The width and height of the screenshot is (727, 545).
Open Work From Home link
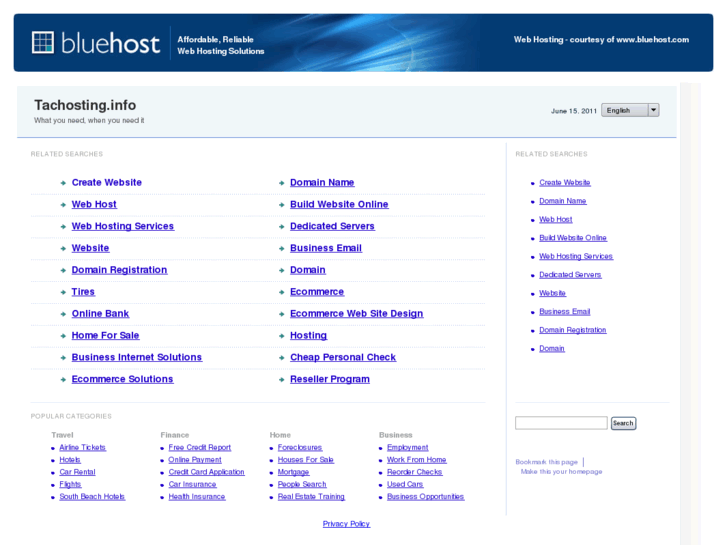416,460
